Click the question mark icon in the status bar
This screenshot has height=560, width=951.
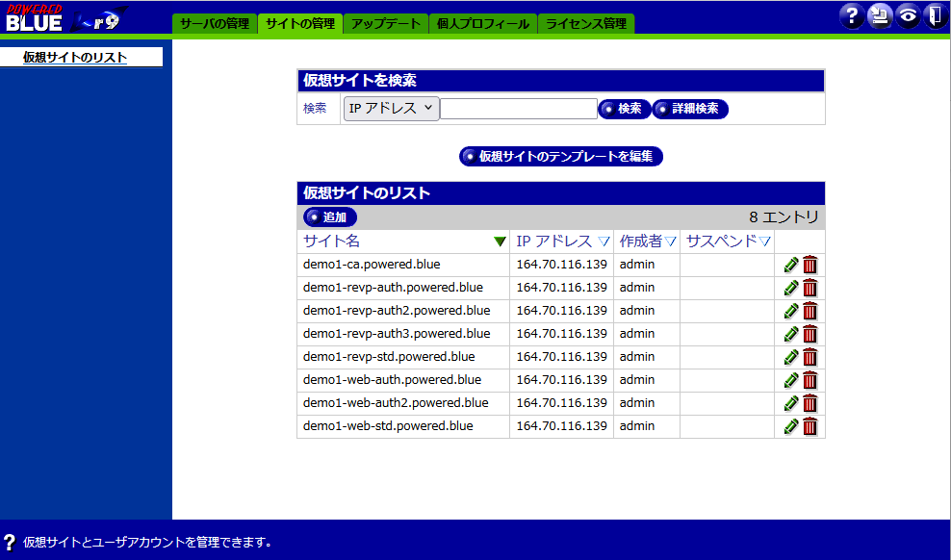[x=9, y=542]
